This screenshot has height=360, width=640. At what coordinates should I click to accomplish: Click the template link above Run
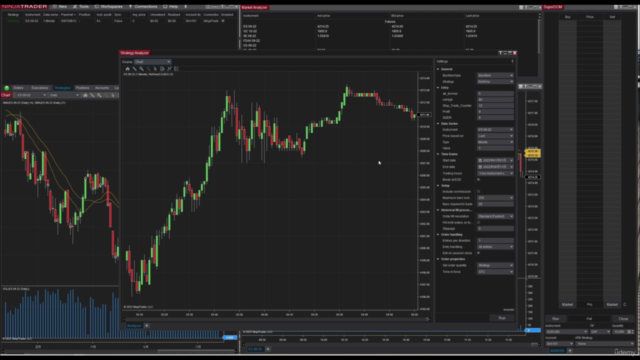point(509,310)
